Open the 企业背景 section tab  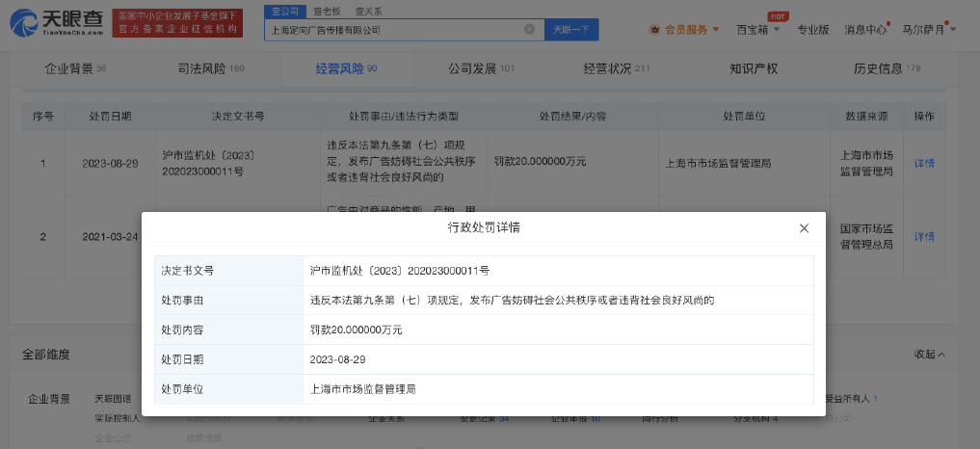(75, 68)
